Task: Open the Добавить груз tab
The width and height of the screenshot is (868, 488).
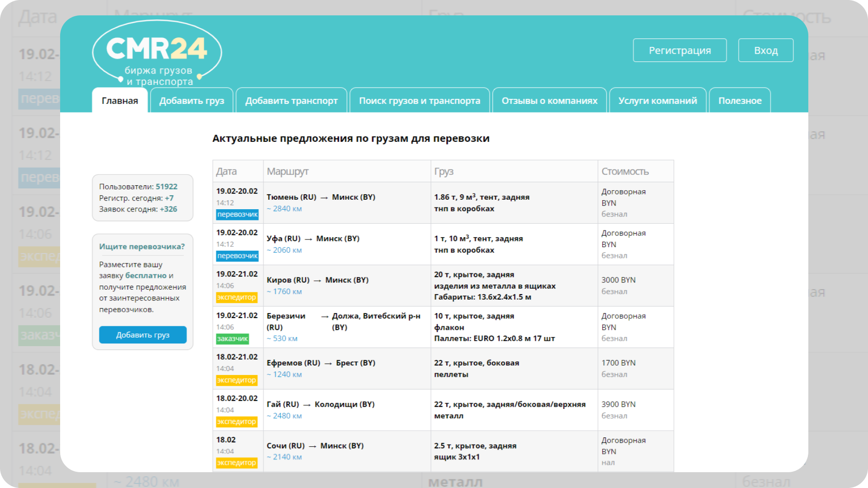Action: coord(192,100)
